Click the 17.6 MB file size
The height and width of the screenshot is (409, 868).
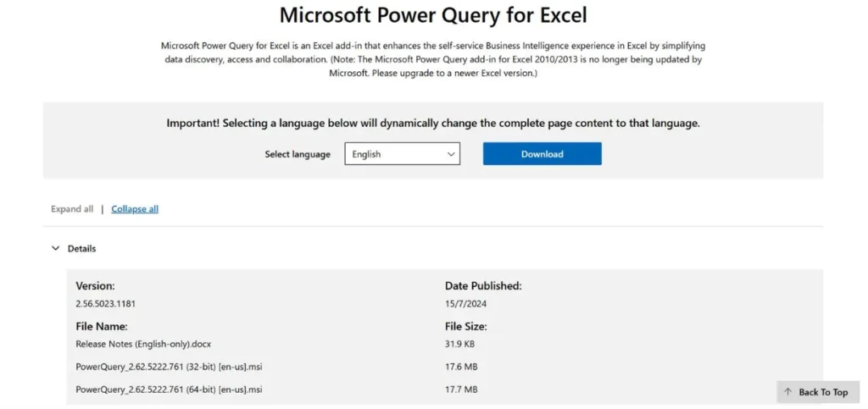(x=461, y=367)
